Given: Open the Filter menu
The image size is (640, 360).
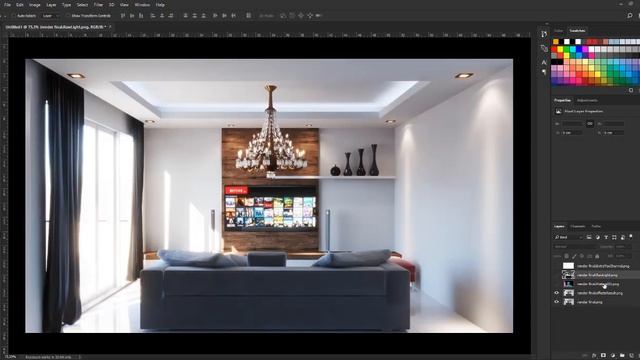Looking at the screenshot, I should (98, 5).
